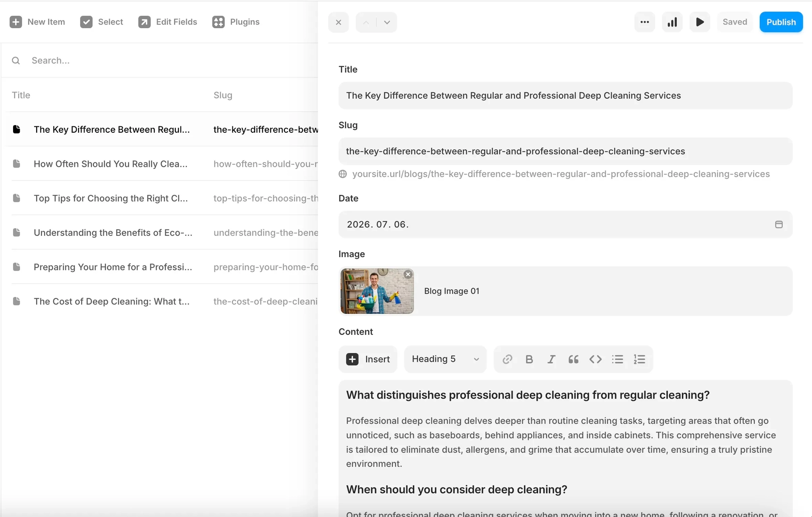Apply block quote formatting
812x517 pixels.
click(573, 359)
